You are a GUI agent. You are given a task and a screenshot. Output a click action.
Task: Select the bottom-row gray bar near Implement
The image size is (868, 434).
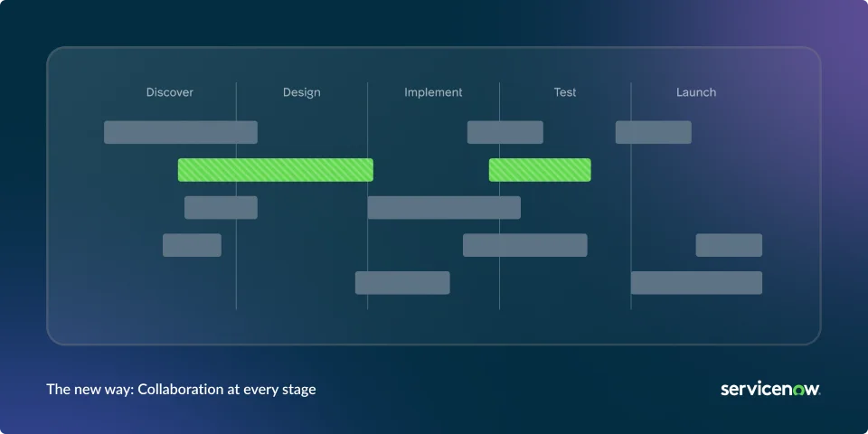(402, 283)
